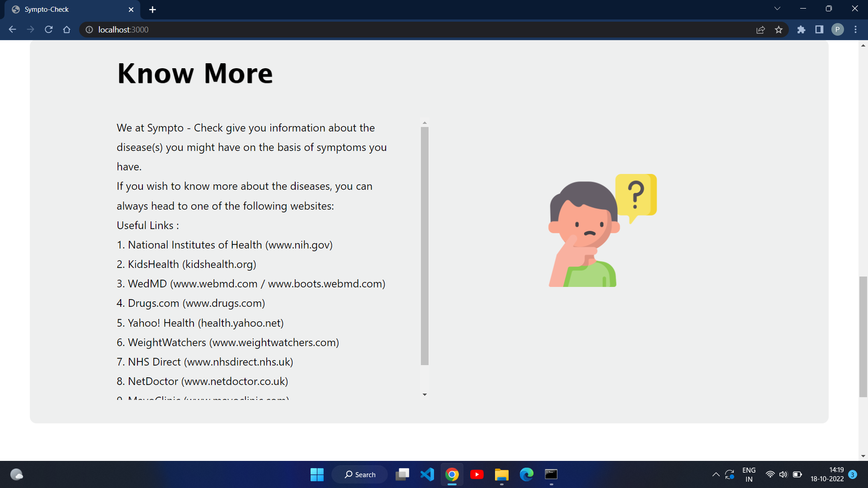Image resolution: width=868 pixels, height=488 pixels.
Task: Open the Chrome profile avatar
Action: (837, 30)
